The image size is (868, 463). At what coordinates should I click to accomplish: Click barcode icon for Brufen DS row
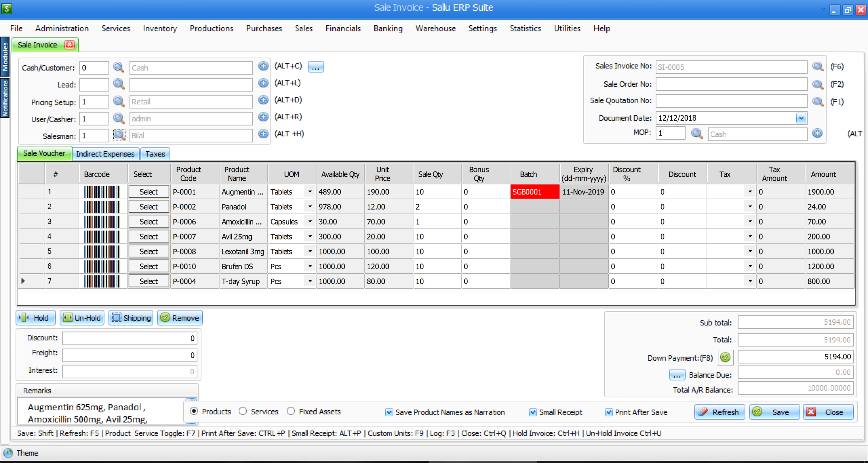[102, 266]
